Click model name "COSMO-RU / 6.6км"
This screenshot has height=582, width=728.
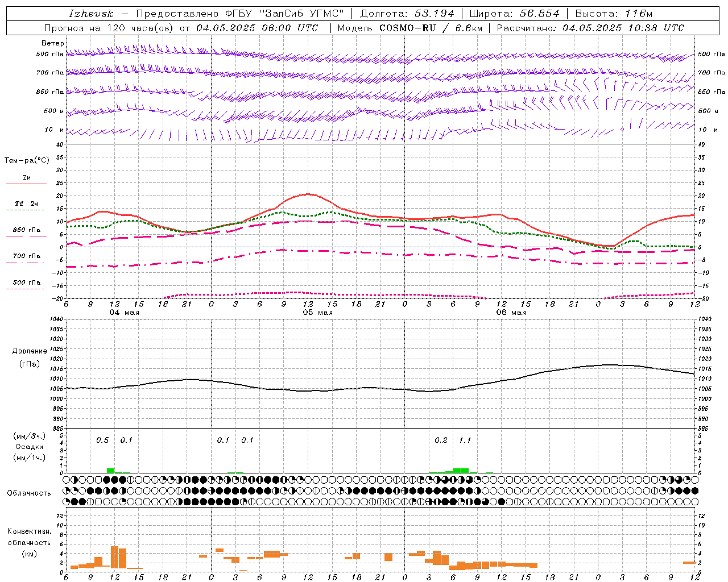(x=431, y=28)
